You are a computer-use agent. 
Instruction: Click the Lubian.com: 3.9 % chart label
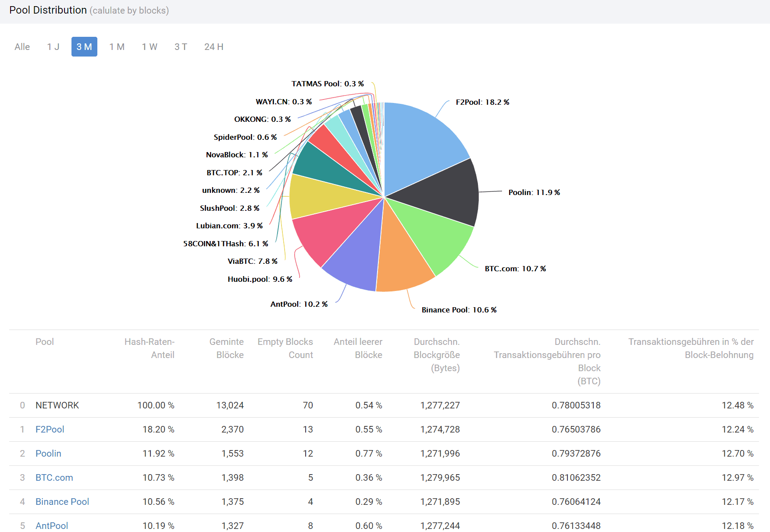pos(229,226)
